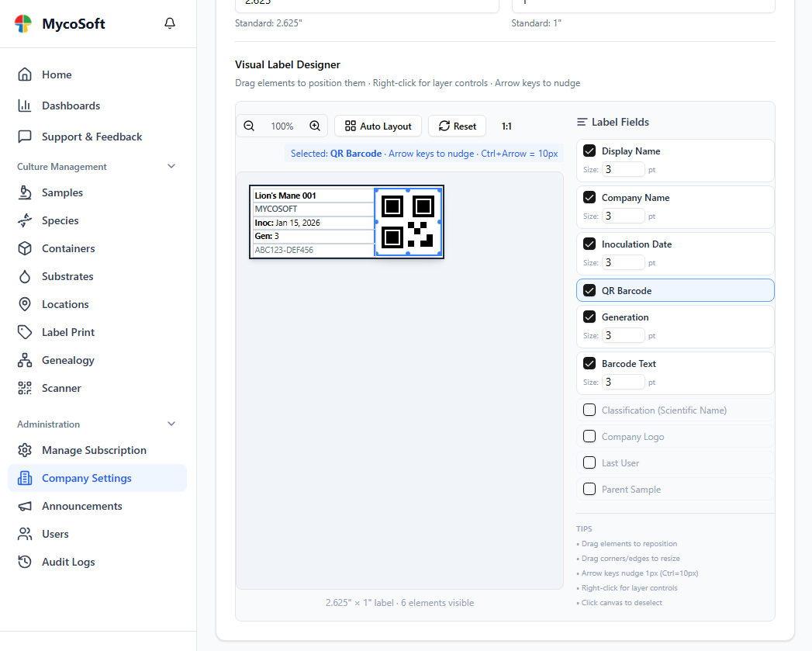Uncheck the Display Name field
This screenshot has width=812, height=651.
[x=589, y=151]
